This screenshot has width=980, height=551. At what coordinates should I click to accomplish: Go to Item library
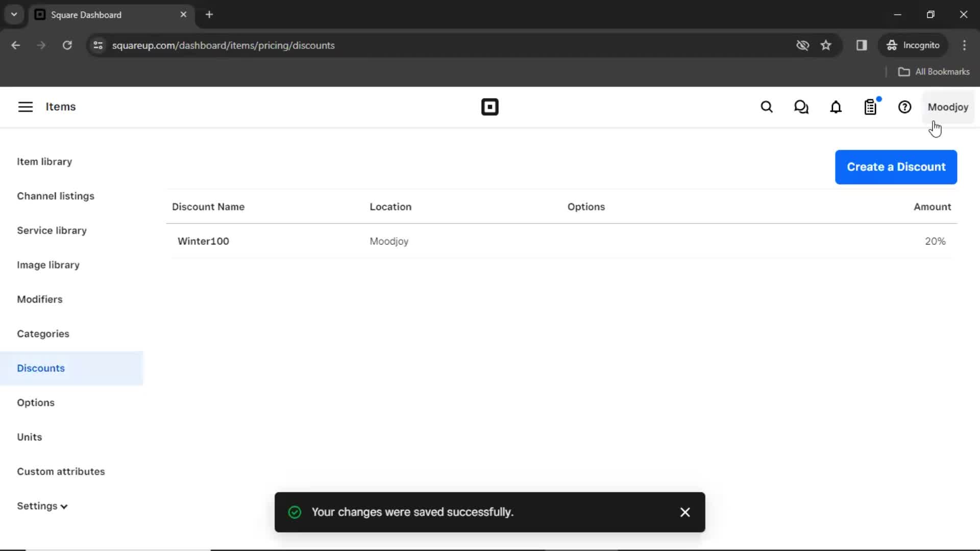44,162
